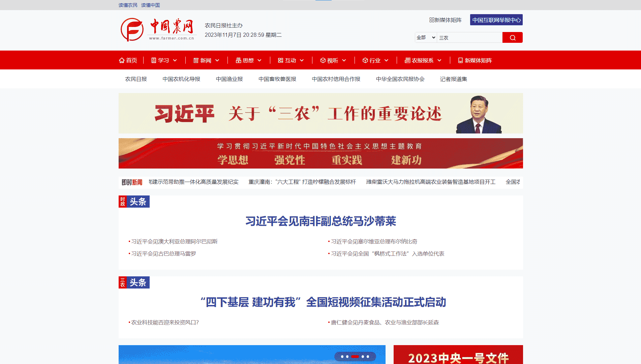Open headline "四下基层 建功有我" video campaign
This screenshot has height=364, width=641.
(323, 302)
